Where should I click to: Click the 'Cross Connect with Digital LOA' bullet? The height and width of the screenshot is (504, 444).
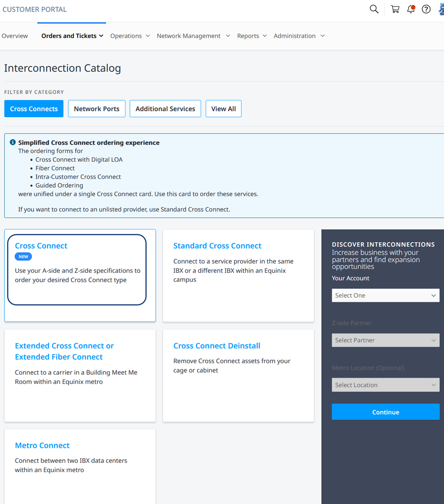pyautogui.click(x=79, y=159)
